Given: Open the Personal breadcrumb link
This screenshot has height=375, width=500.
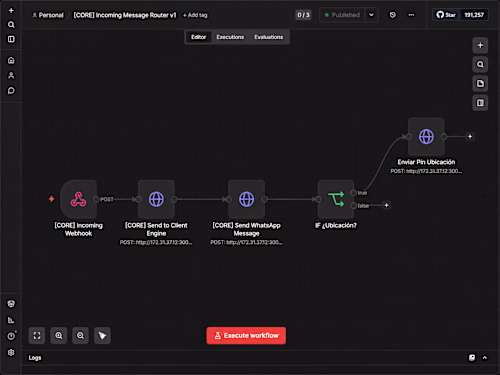Looking at the screenshot, I should coord(48,15).
